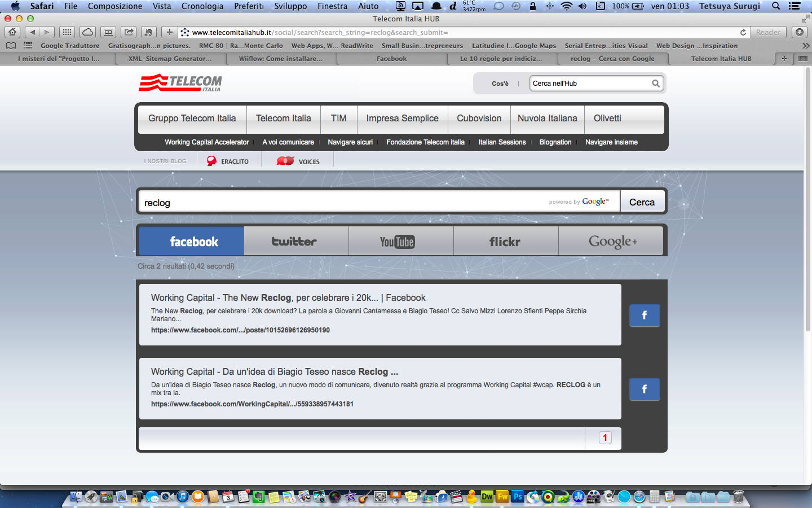Navigate forward with the right arrow
This screenshot has width=812, height=508.
click(x=47, y=32)
